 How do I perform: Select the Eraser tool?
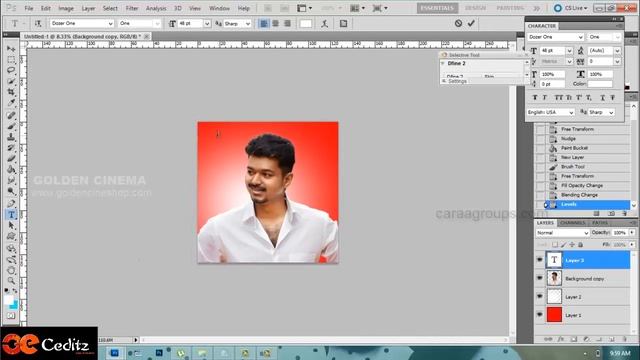[11, 159]
